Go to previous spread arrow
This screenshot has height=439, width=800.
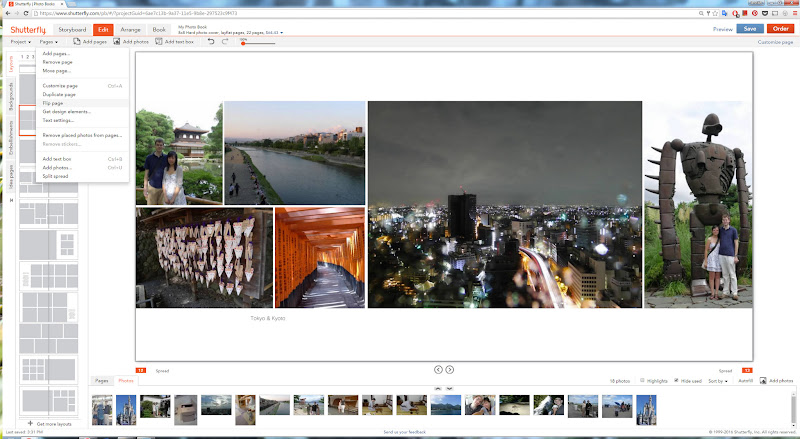438,370
